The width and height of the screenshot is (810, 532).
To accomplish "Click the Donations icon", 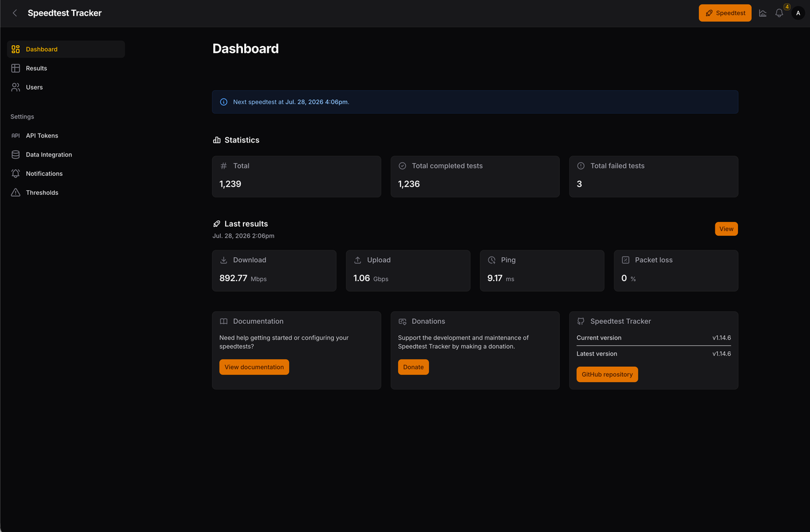I will (402, 321).
